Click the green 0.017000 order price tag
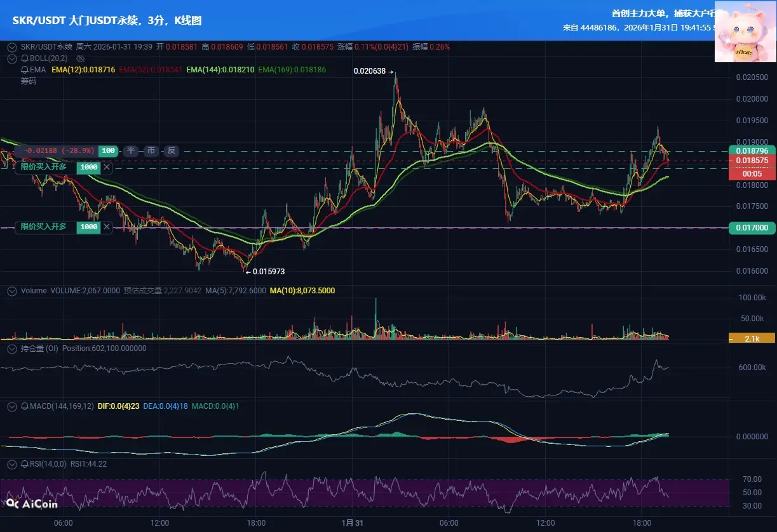777x532 pixels. point(751,227)
